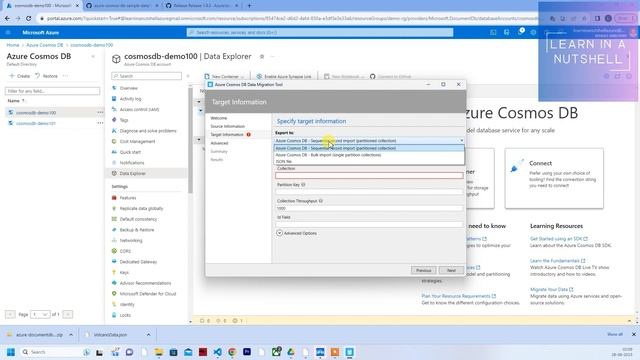Open Data Explorer item
The image size is (640, 360).
tap(132, 173)
